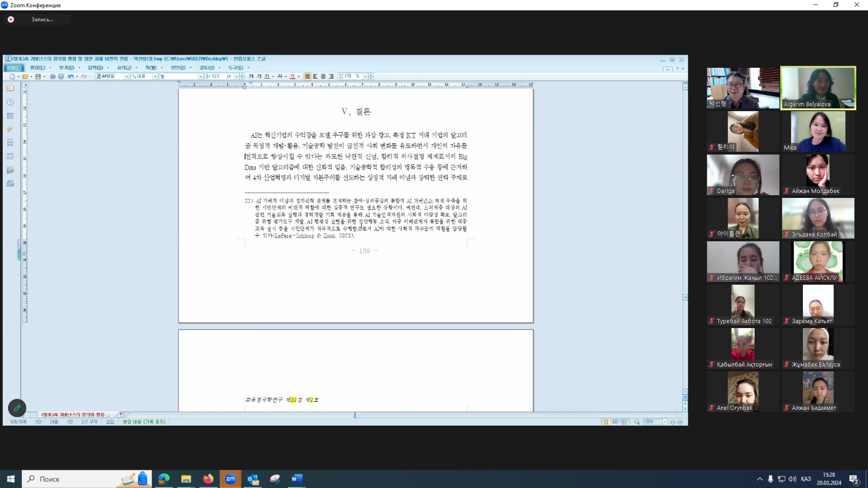Click the Undo arrow icon
This screenshot has height=488, width=868.
(71, 76)
